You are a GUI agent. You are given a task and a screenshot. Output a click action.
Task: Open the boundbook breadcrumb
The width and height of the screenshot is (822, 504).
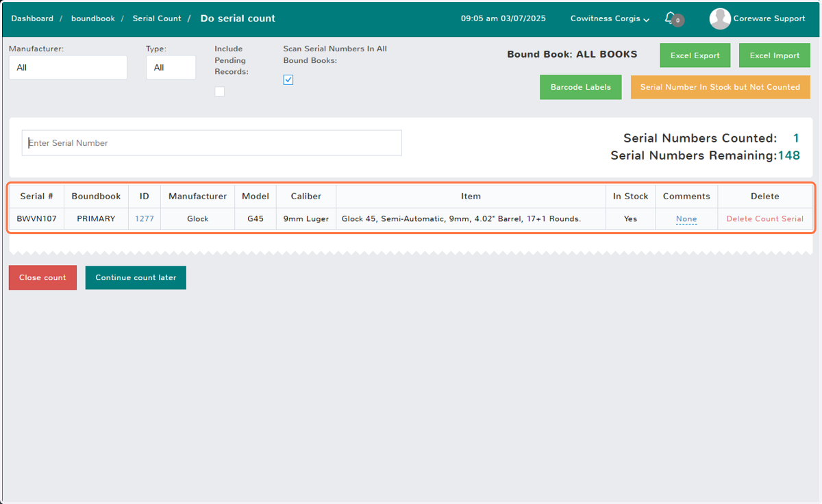pyautogui.click(x=93, y=18)
